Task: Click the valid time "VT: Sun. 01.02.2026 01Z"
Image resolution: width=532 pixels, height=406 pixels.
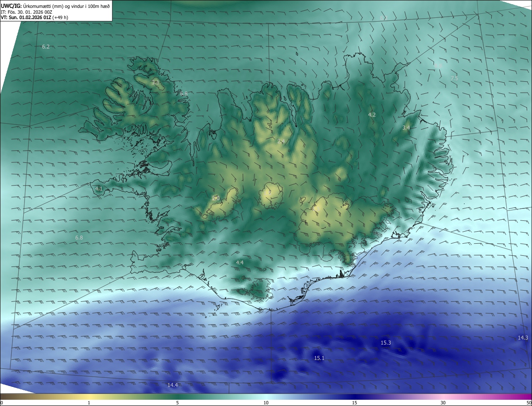Action: (x=26, y=18)
